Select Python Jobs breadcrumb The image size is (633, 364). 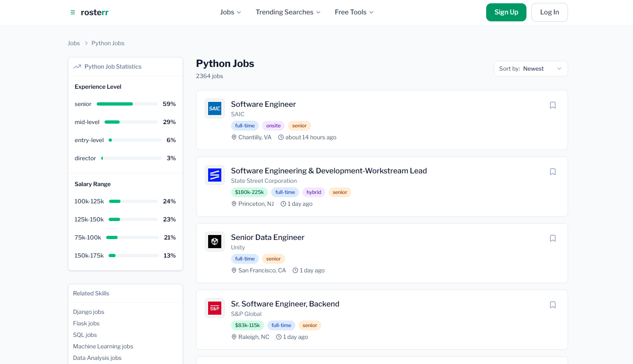pos(108,43)
